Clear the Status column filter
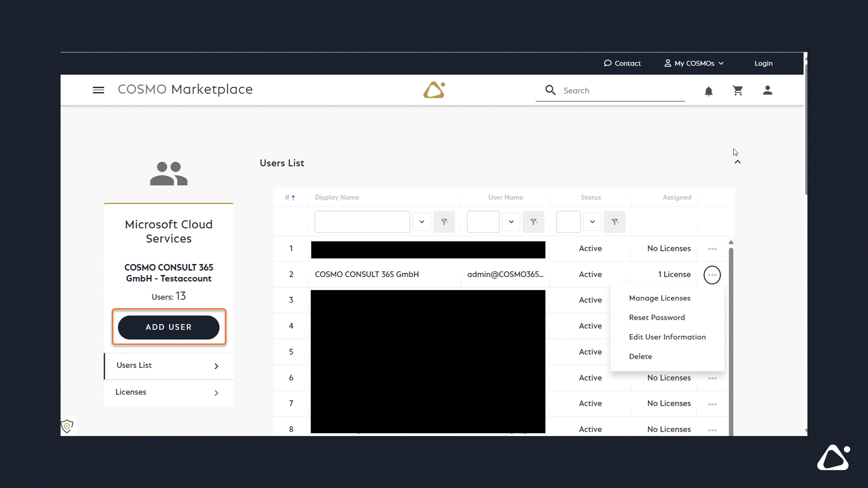This screenshot has height=488, width=868. coord(614,222)
